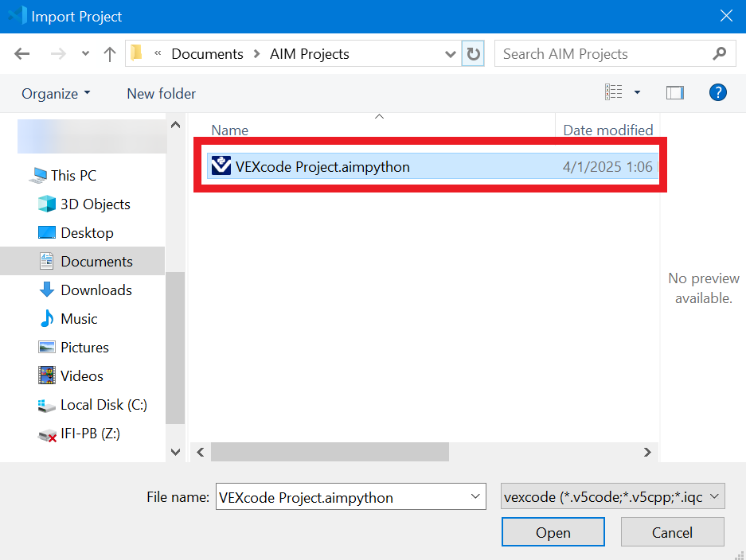Click the AIM Projects breadcrumb entry
Screen dimensions: 746x560
coord(309,53)
